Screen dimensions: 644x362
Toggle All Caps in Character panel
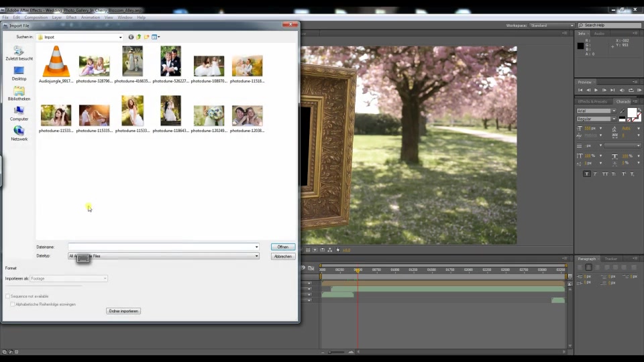coord(605,174)
